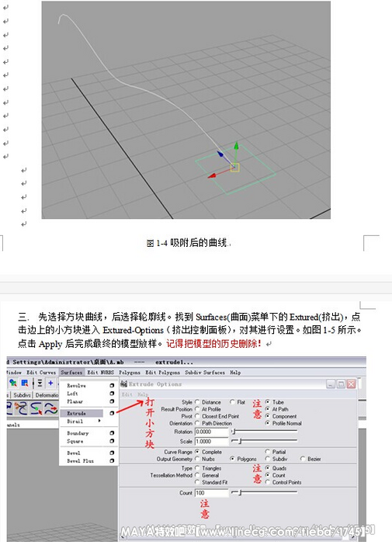This screenshot has height=545, width=392.
Task: Click the blue Z-axis manipulator arrow in viewport
Action: [x=220, y=154]
